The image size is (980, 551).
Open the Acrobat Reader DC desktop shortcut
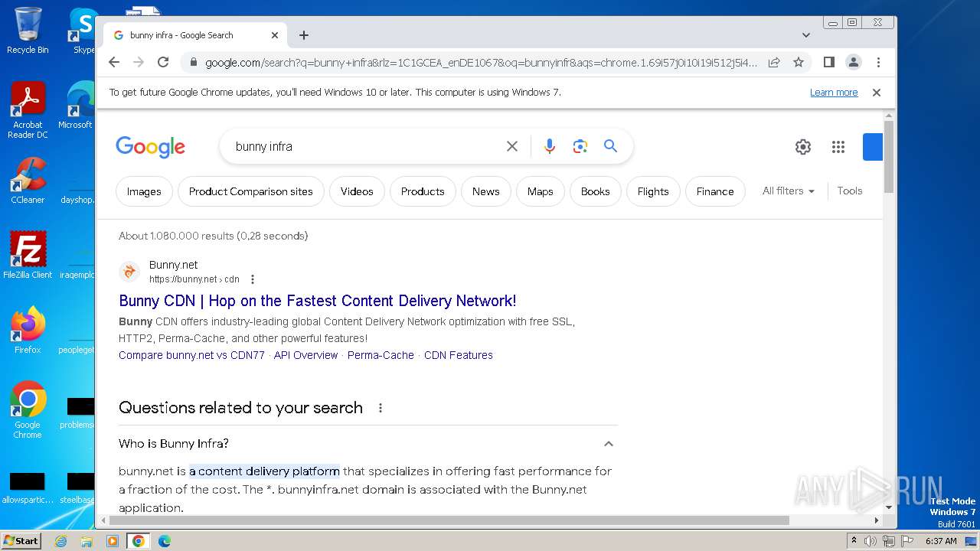click(28, 111)
